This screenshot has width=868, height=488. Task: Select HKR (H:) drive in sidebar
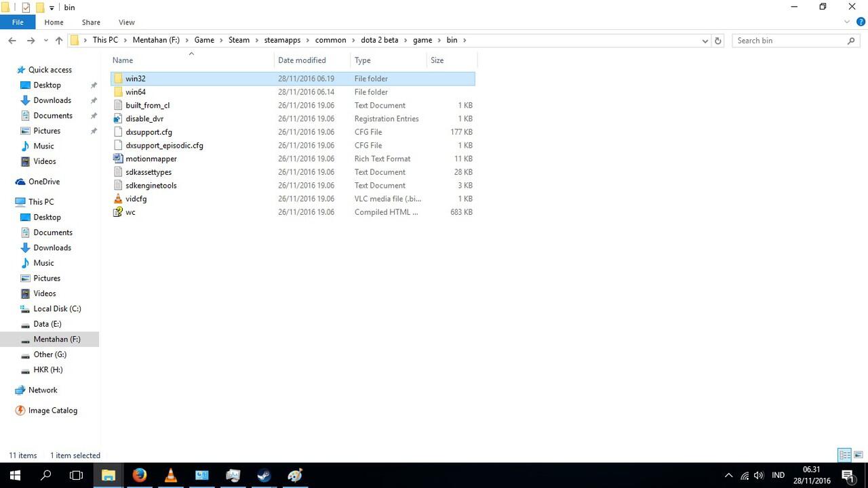(48, 370)
